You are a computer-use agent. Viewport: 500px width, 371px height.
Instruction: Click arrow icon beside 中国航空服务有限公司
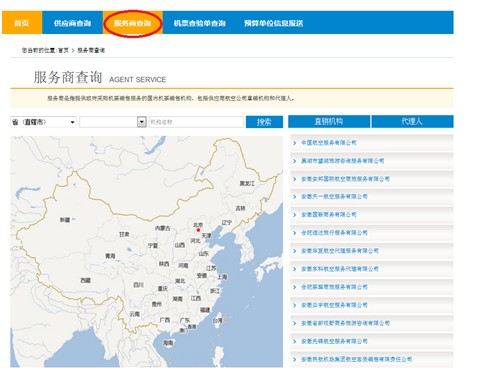[x=294, y=143]
